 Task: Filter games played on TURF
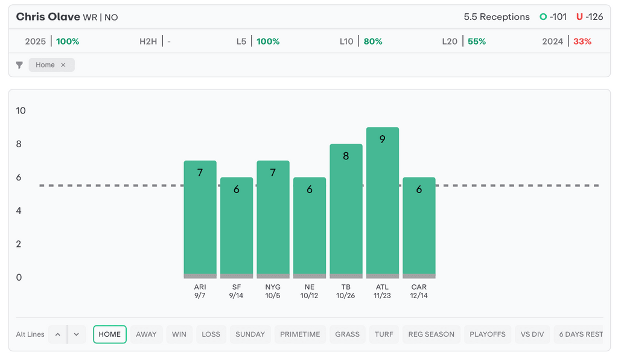[x=384, y=334]
